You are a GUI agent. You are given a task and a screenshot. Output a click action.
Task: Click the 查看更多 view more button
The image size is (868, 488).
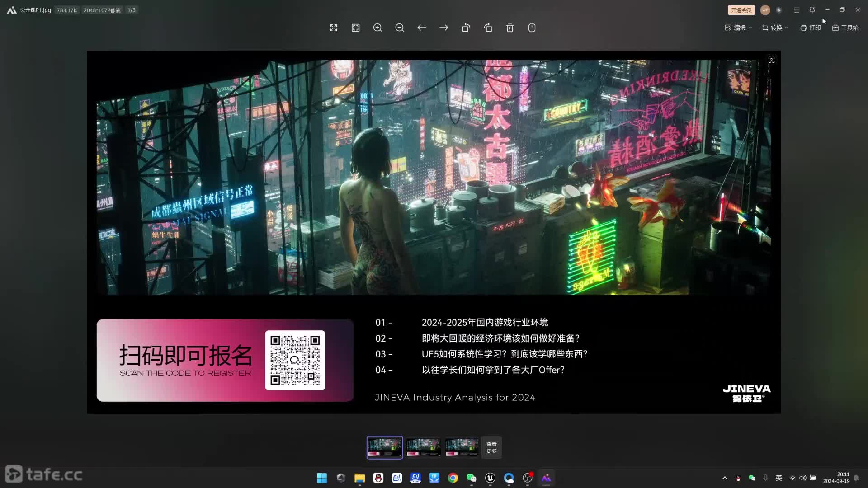(x=491, y=447)
